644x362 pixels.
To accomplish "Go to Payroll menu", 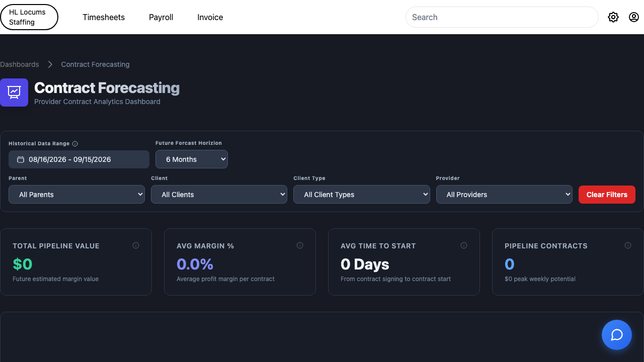I will click(x=161, y=17).
